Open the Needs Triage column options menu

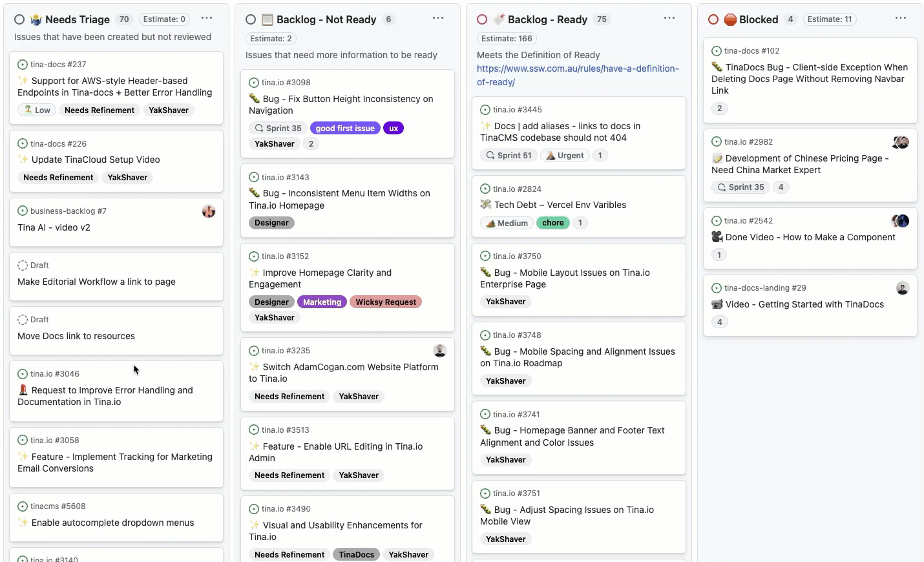pos(207,19)
